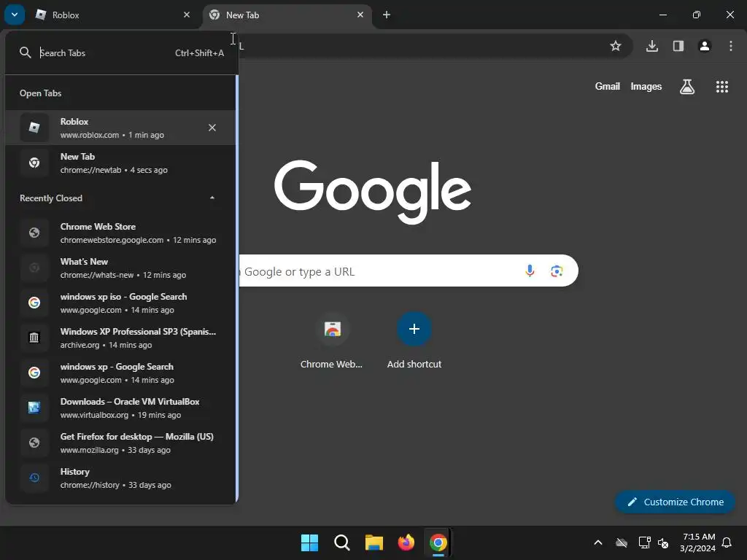Open the notifications bell icon
Screen dimensions: 747x560
[727, 542]
